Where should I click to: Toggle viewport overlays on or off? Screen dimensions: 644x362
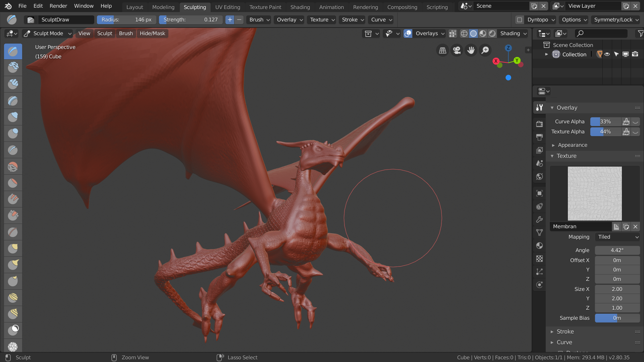tap(408, 34)
